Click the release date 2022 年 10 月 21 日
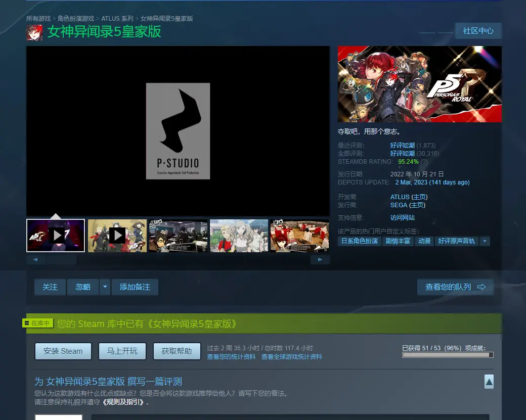The height and width of the screenshot is (420, 526). [x=417, y=174]
